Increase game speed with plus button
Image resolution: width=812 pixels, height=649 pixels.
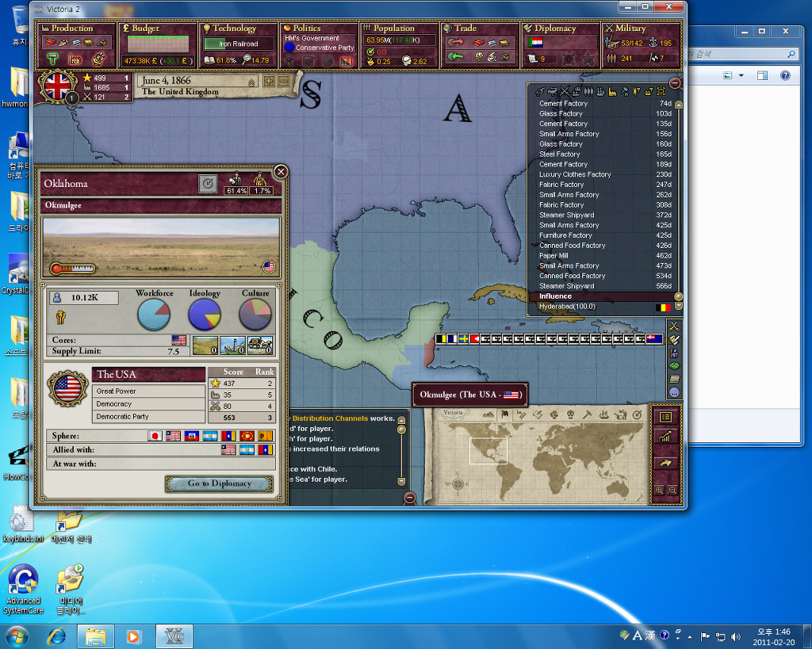[x=269, y=81]
